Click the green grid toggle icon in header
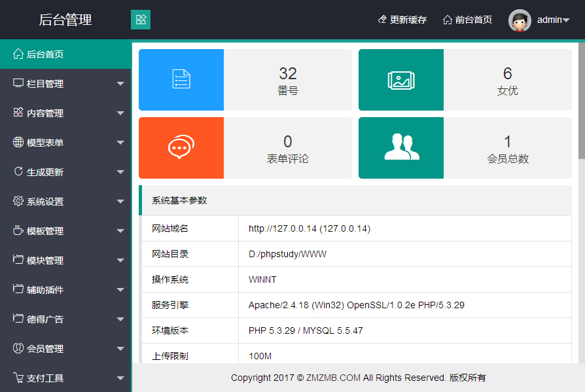 [x=141, y=20]
